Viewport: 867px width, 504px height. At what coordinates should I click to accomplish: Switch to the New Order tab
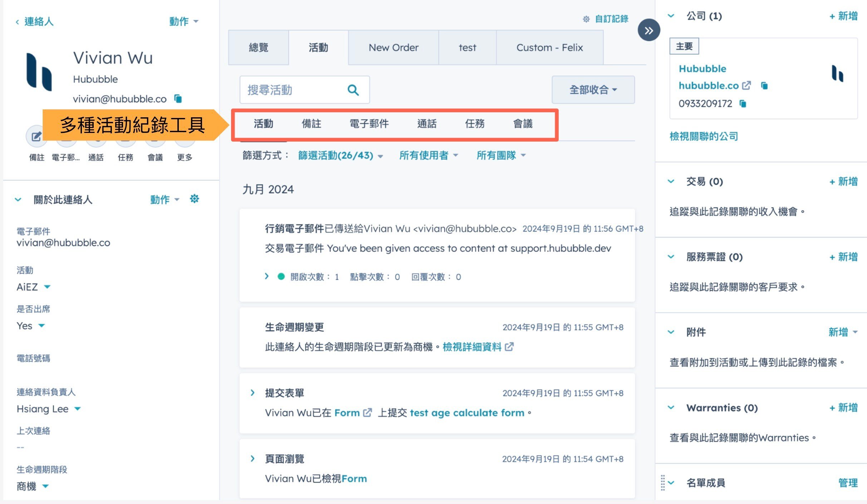pos(393,47)
